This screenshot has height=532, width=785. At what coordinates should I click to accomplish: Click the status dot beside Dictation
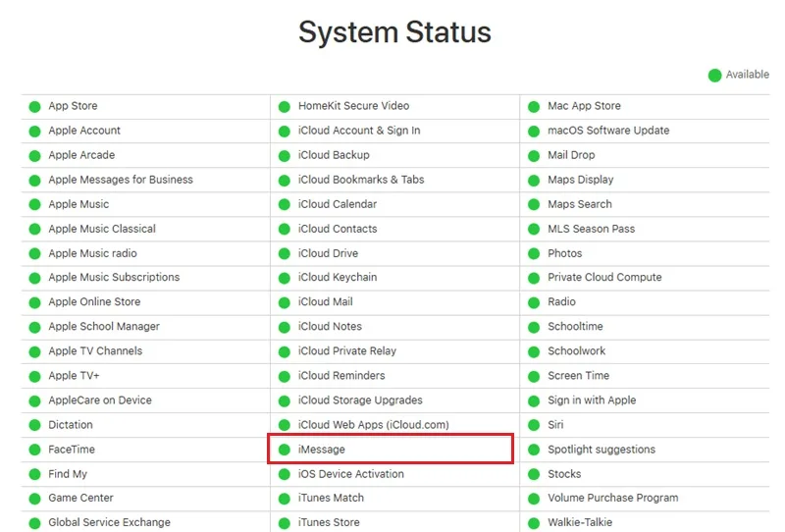[x=34, y=425]
